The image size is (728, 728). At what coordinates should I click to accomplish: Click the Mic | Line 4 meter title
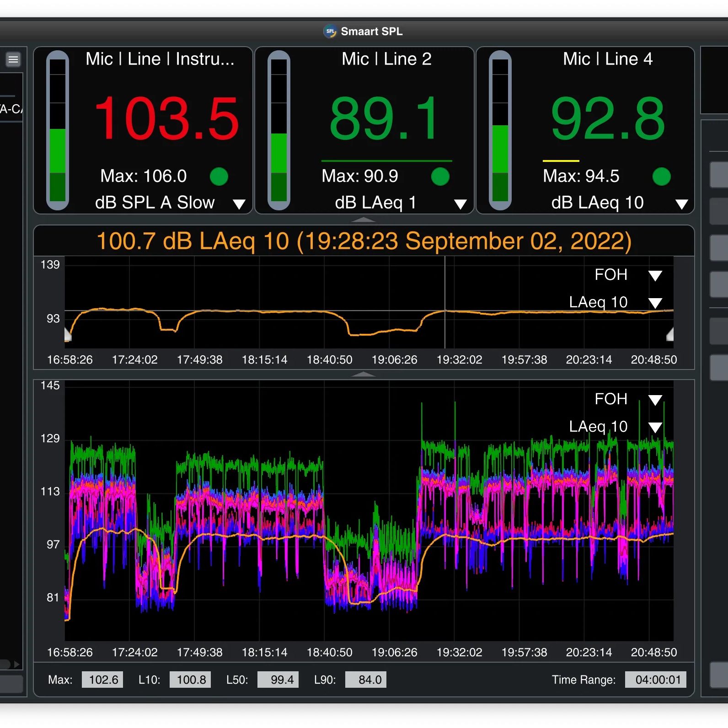(x=607, y=59)
